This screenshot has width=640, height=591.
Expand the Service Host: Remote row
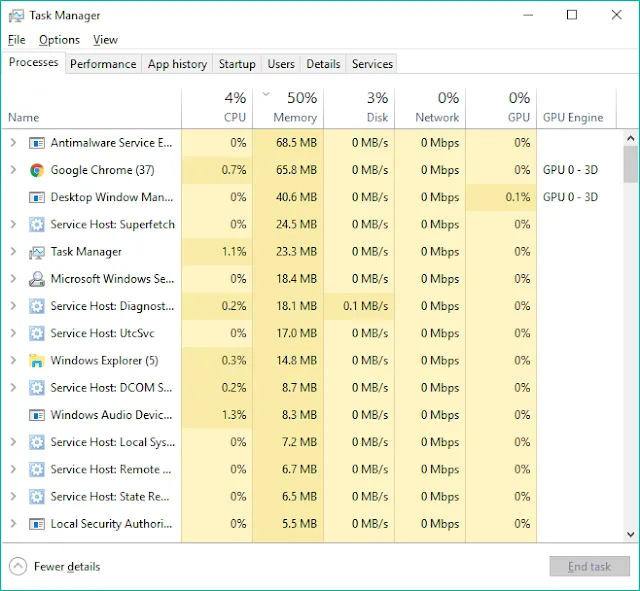coord(13,469)
